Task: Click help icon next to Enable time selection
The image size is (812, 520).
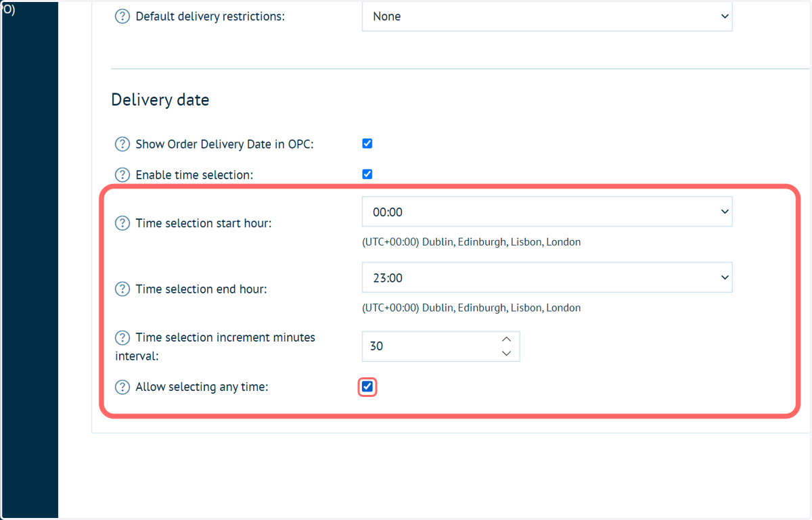Action: pyautogui.click(x=122, y=174)
